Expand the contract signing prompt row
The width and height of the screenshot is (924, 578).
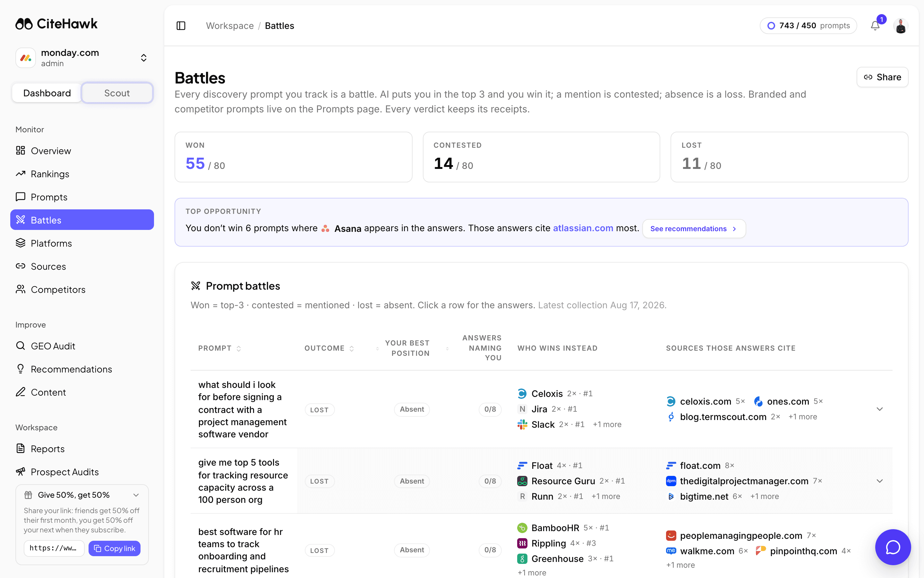point(880,409)
